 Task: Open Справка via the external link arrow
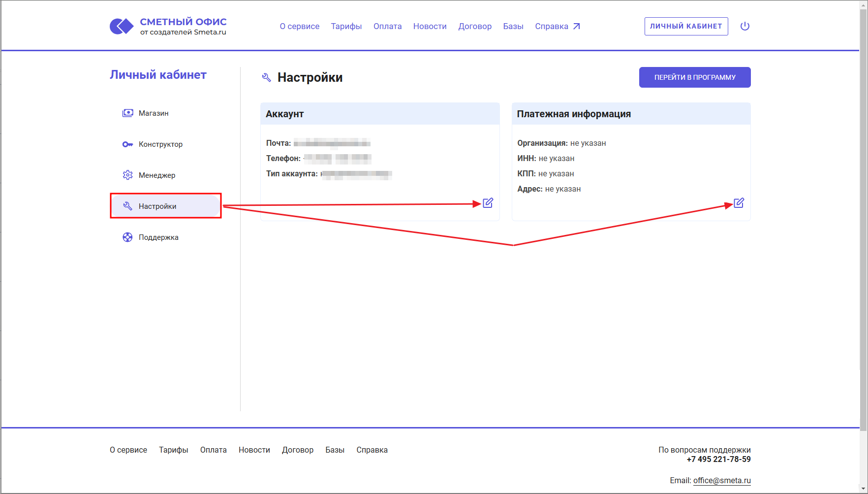(577, 25)
